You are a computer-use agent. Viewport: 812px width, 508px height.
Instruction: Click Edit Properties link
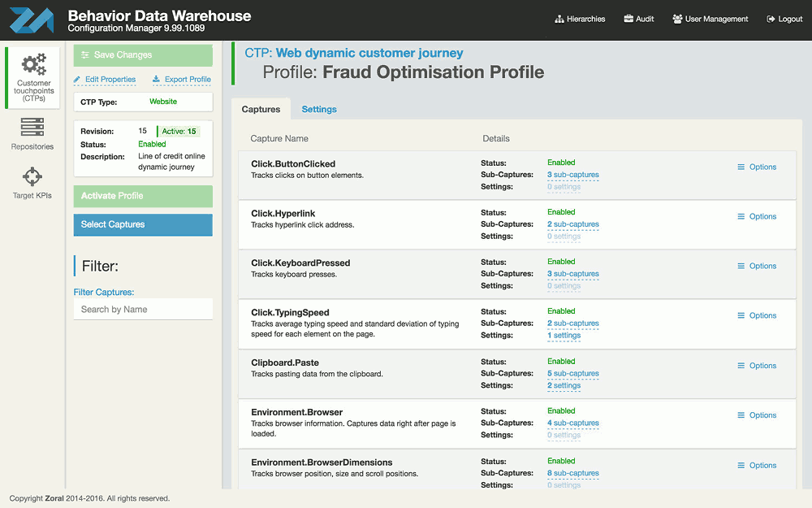tap(105, 80)
